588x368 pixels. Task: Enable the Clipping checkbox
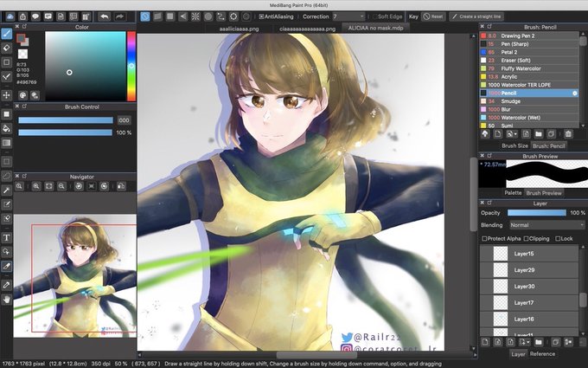pos(526,238)
